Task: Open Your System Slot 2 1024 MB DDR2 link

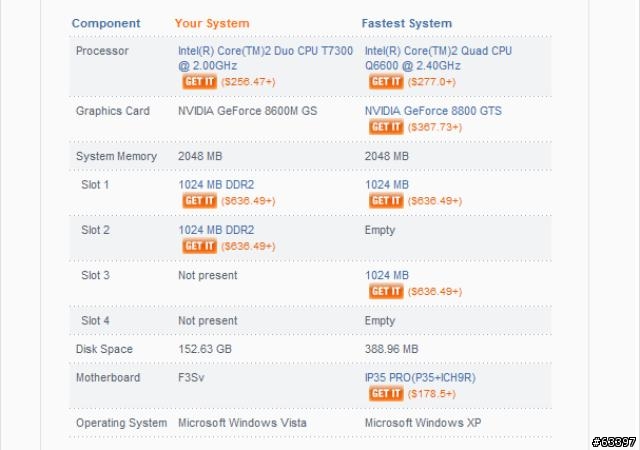Action: 216,230
